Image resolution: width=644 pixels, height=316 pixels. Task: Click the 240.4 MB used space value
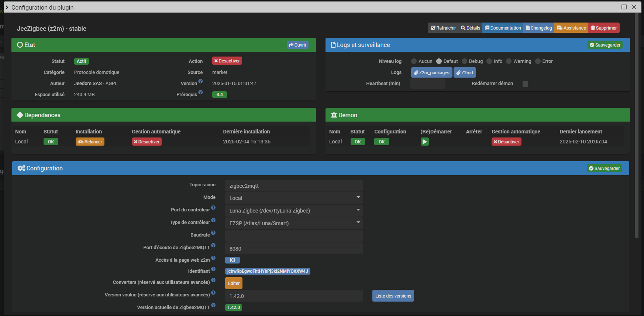click(x=84, y=95)
